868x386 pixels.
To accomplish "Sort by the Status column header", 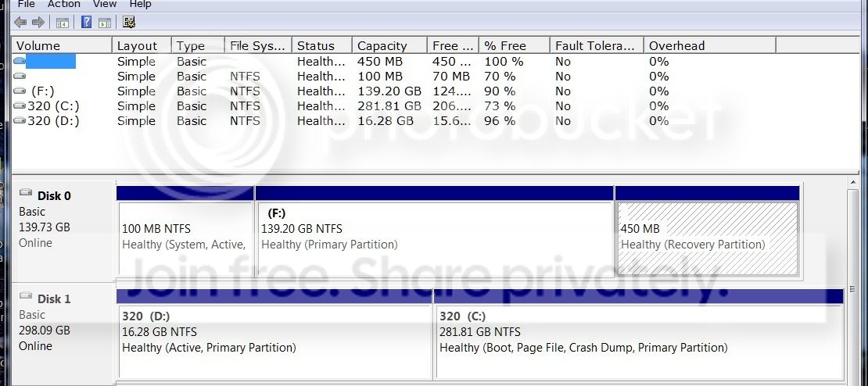I will click(x=321, y=46).
